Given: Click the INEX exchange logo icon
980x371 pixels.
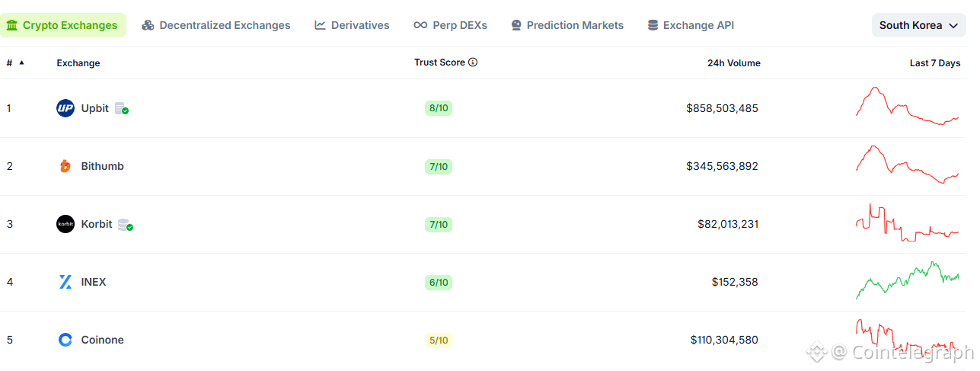Looking at the screenshot, I should tap(65, 282).
